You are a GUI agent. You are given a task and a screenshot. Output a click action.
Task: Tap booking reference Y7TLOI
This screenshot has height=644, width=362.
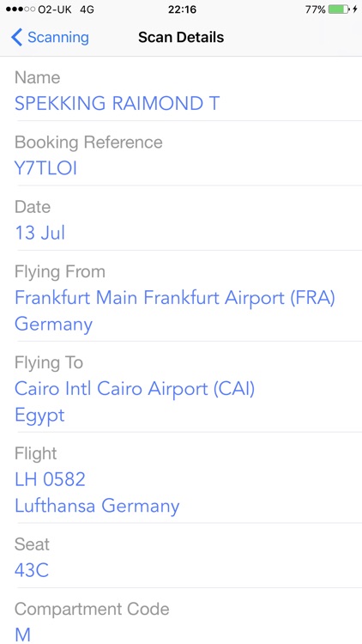(x=46, y=168)
